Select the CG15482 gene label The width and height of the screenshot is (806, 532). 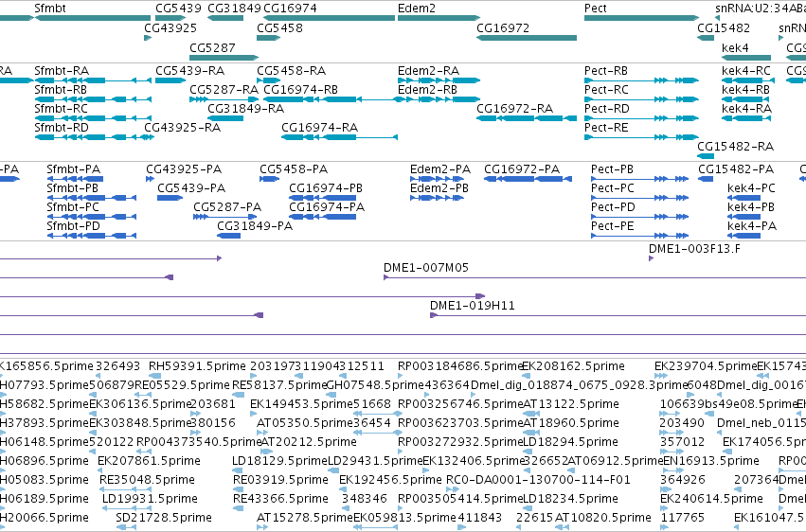[x=724, y=27]
